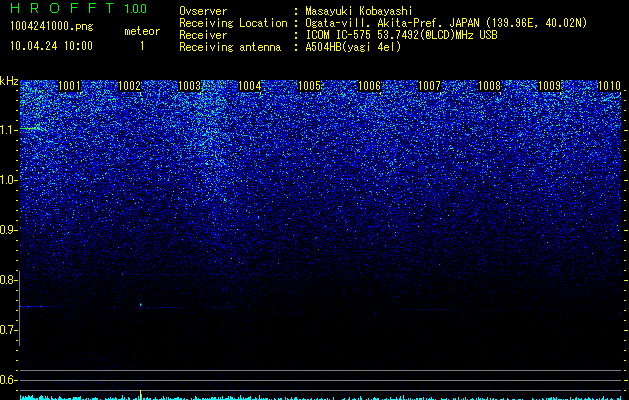
Task: Click the meteor count label
Action: click(142, 31)
